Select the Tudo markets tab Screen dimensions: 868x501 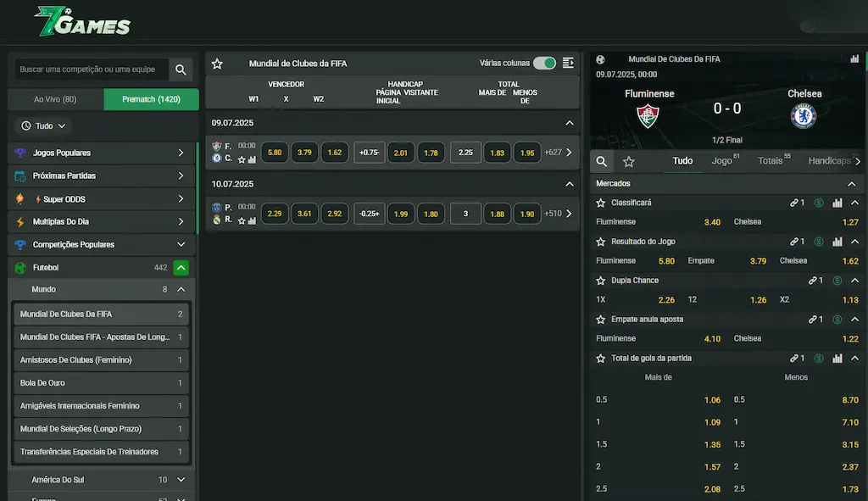point(682,161)
